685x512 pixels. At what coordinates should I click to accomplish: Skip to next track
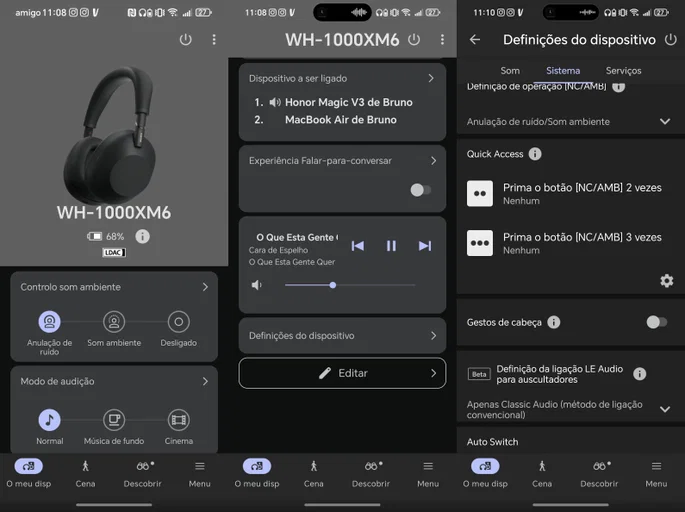point(425,246)
